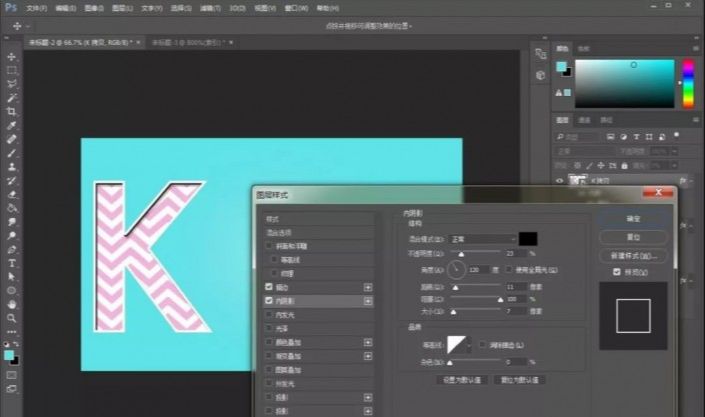Open the 混合模式 (Blend Mode) dropdown in dialog
This screenshot has height=417, width=705.
tap(482, 239)
